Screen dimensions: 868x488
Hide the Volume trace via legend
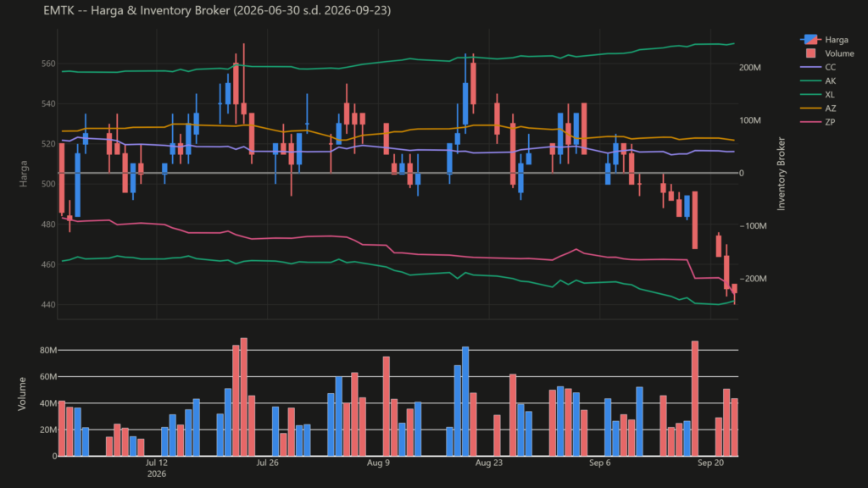point(827,53)
